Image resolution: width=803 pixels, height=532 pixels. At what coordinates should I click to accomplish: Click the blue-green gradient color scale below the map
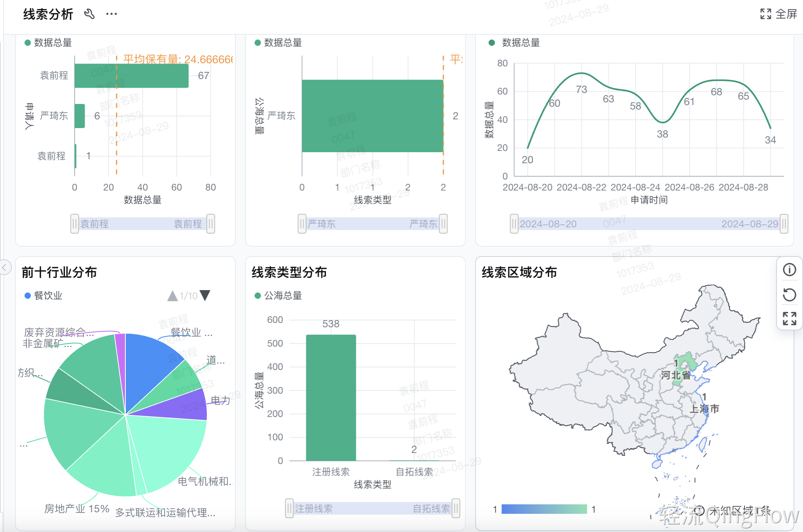(544, 509)
